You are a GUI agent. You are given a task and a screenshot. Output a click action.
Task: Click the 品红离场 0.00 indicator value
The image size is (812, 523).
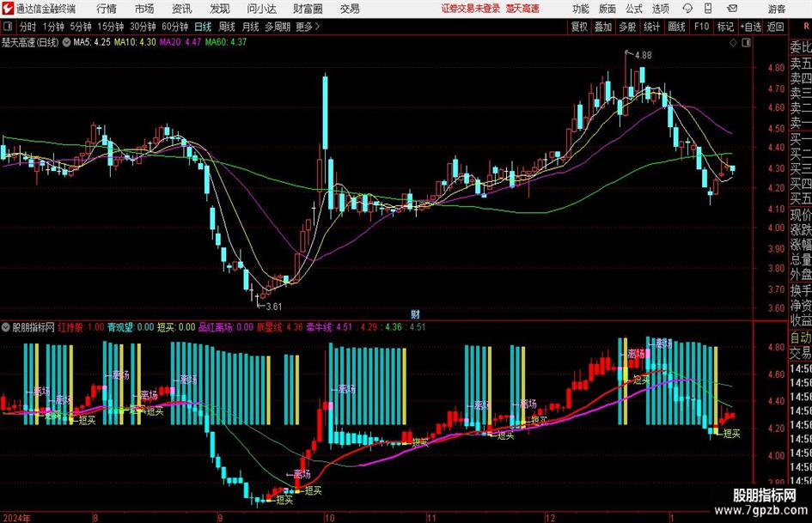click(x=226, y=327)
